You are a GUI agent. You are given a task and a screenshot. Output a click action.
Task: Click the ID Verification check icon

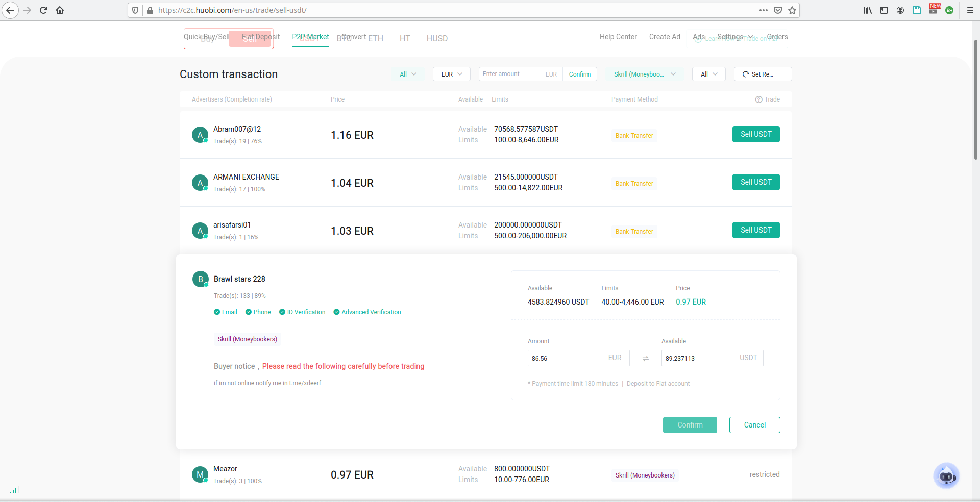pyautogui.click(x=282, y=312)
